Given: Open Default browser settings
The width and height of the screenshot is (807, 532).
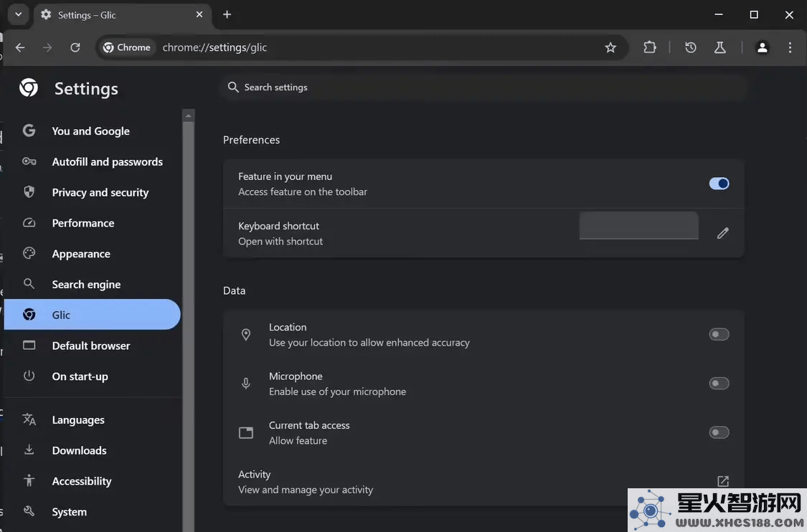Looking at the screenshot, I should point(92,346).
